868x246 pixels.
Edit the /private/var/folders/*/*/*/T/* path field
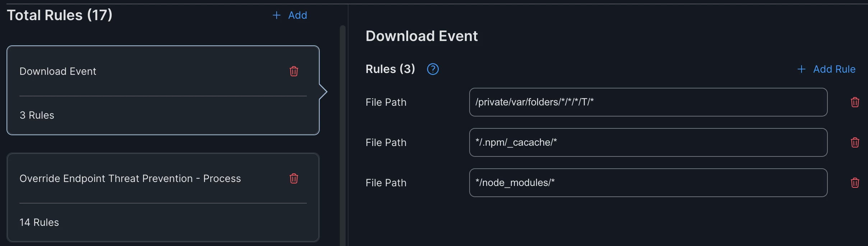pos(648,102)
